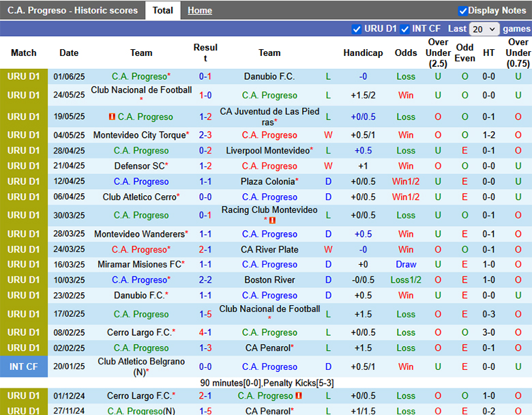Click the 0-1 result for 01/06/25 match

205,76
